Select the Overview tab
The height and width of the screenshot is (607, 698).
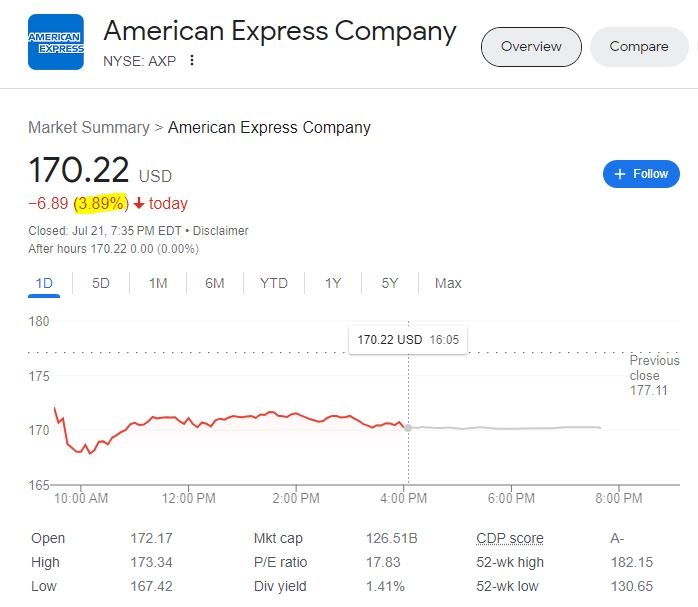[531, 47]
